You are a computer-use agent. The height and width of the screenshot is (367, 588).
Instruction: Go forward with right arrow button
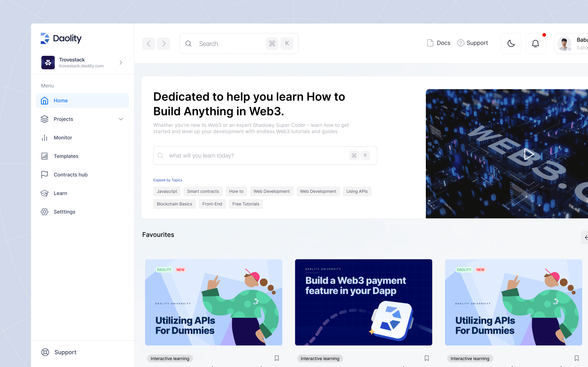click(x=163, y=44)
